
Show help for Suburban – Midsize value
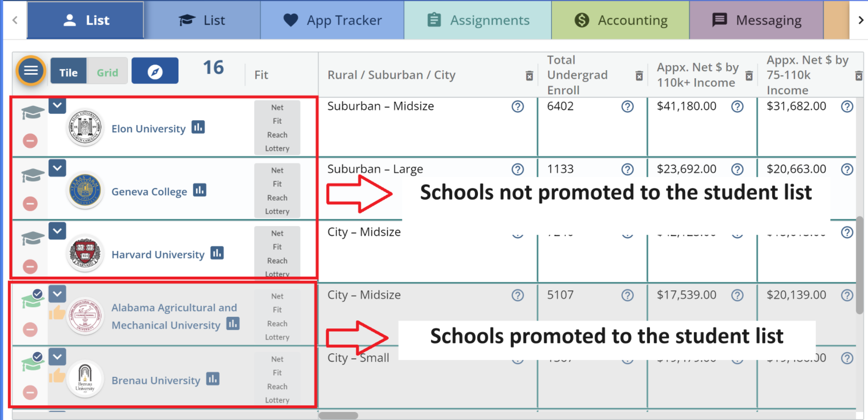[x=517, y=106]
